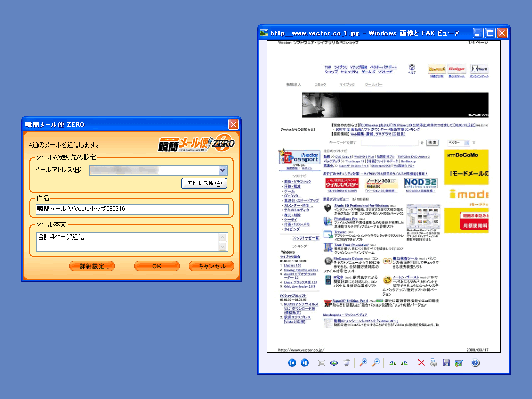Confirm sending with OK button

[157, 266]
